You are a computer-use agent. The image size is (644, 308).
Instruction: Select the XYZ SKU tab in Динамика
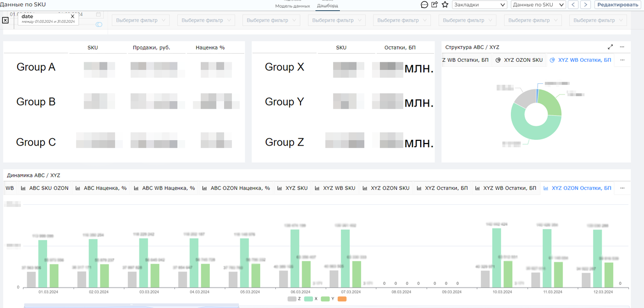pyautogui.click(x=292, y=188)
